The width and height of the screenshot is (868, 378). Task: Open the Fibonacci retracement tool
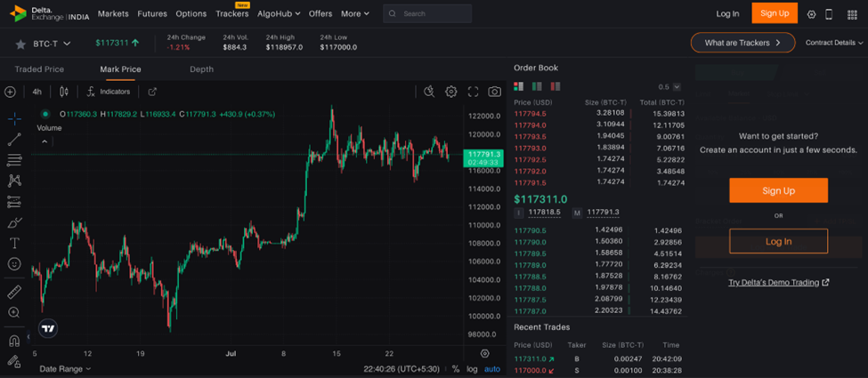point(14,160)
